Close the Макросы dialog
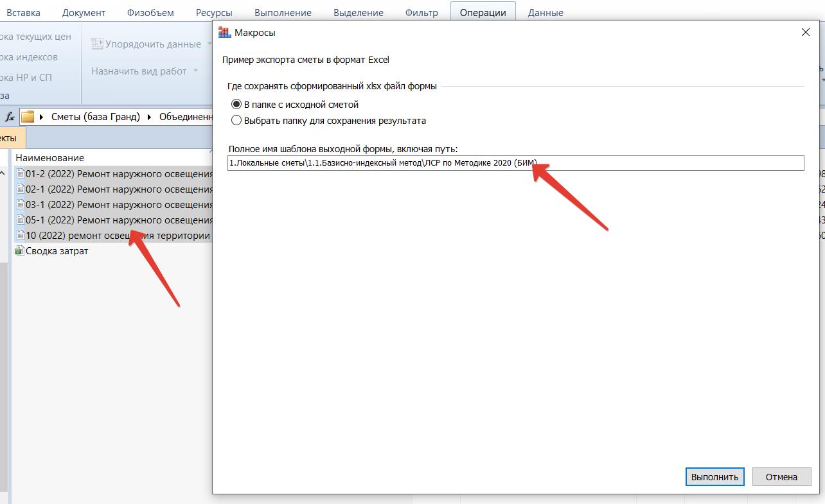Screen dimensions: 825x504 point(806,32)
